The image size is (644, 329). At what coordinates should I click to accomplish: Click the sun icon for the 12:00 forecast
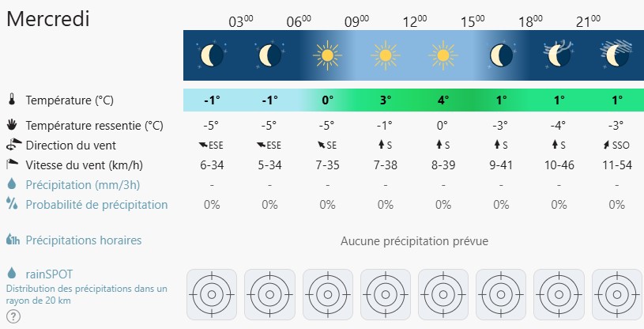[x=443, y=55]
